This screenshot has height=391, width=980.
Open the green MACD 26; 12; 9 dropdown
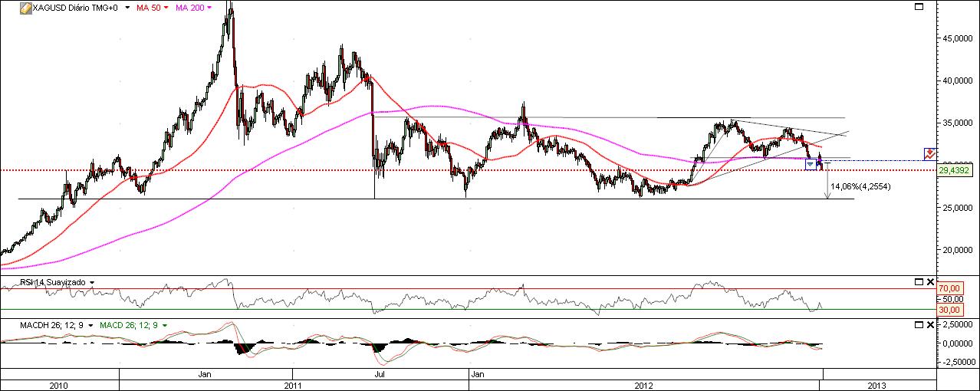pos(164,326)
